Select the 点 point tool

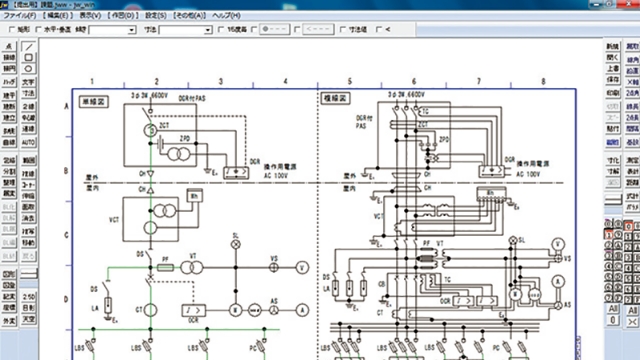[x=9, y=47]
